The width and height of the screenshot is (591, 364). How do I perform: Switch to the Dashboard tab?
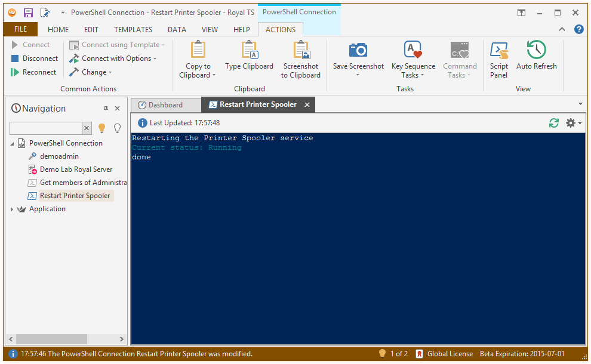coord(166,105)
